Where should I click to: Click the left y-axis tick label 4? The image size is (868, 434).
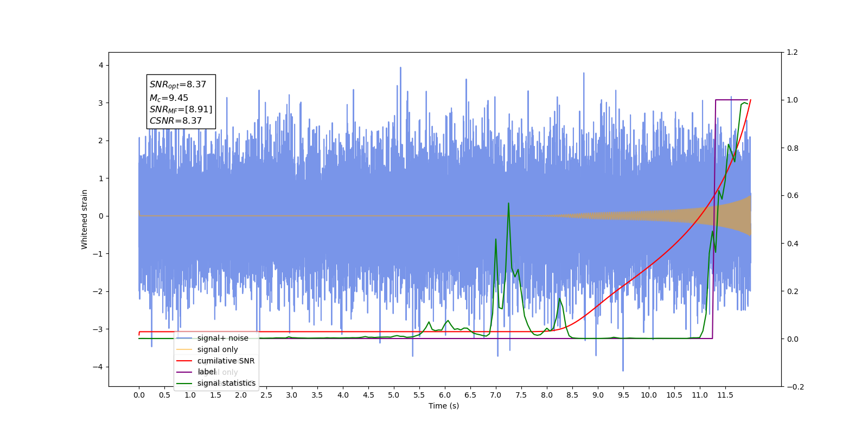[100, 65]
